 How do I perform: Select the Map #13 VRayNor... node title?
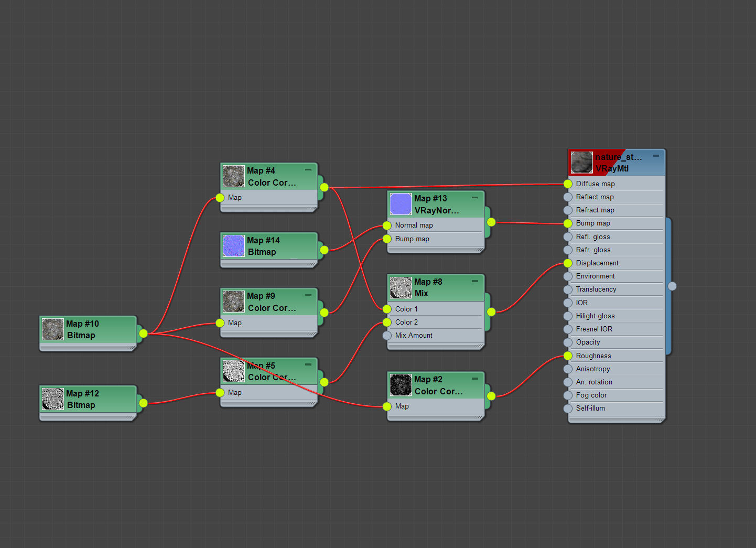click(x=437, y=205)
